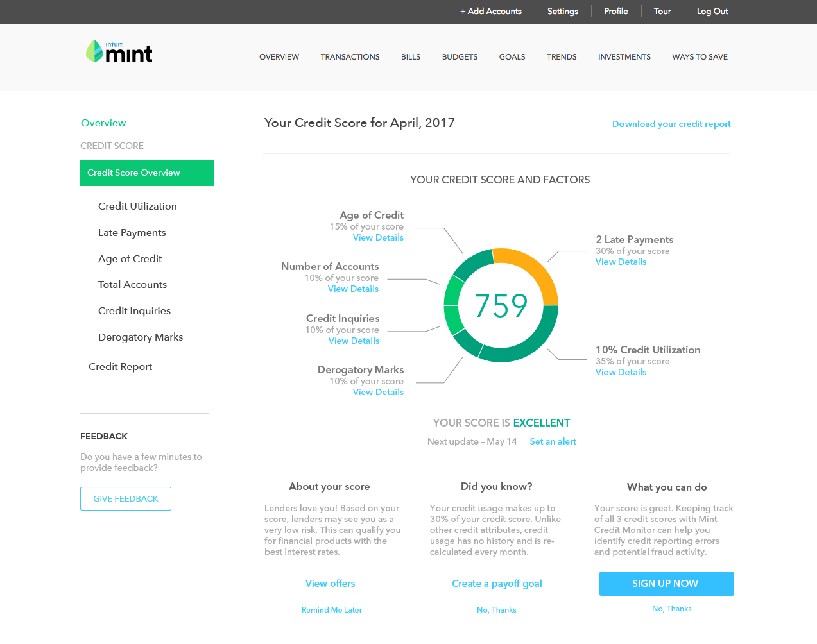Click No, Thanks under Did you know

[x=496, y=610]
